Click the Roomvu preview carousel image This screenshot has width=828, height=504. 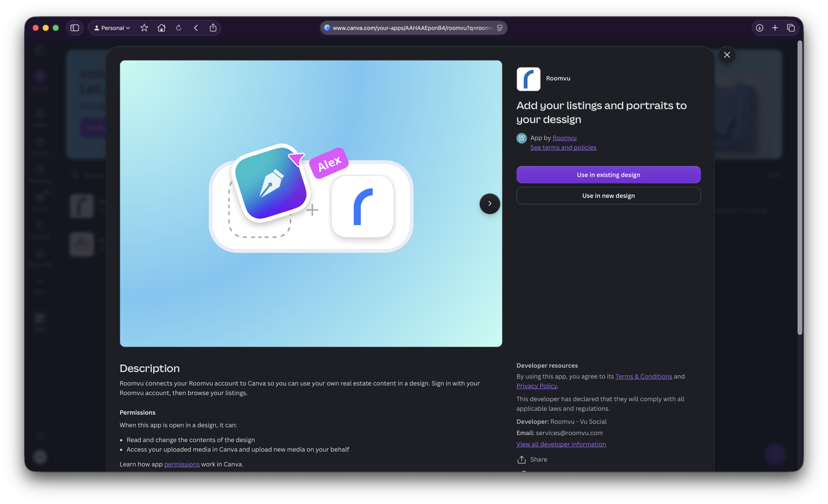(x=311, y=203)
